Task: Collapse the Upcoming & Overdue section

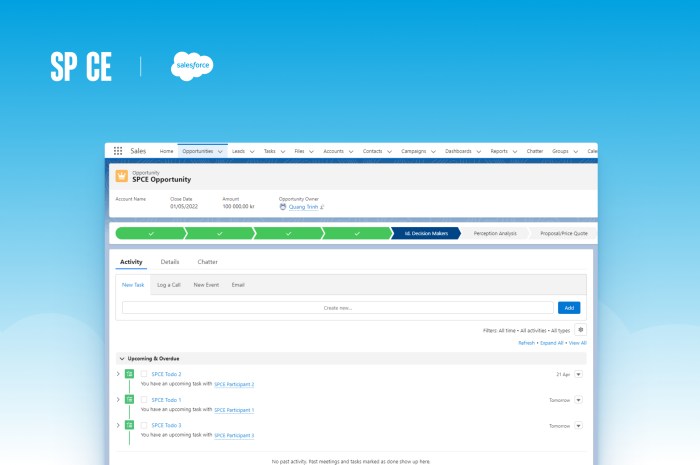Action: pyautogui.click(x=122, y=359)
